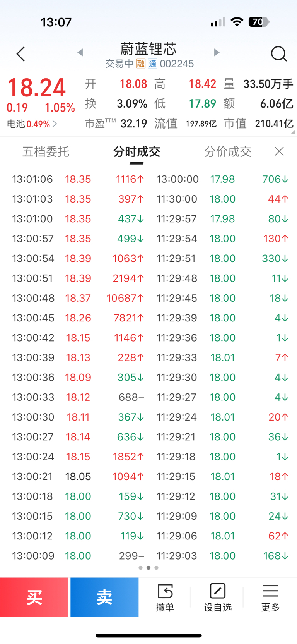This screenshot has width=297, height=644.
Task: Go to next stock with right triangle
Action: pos(217,52)
